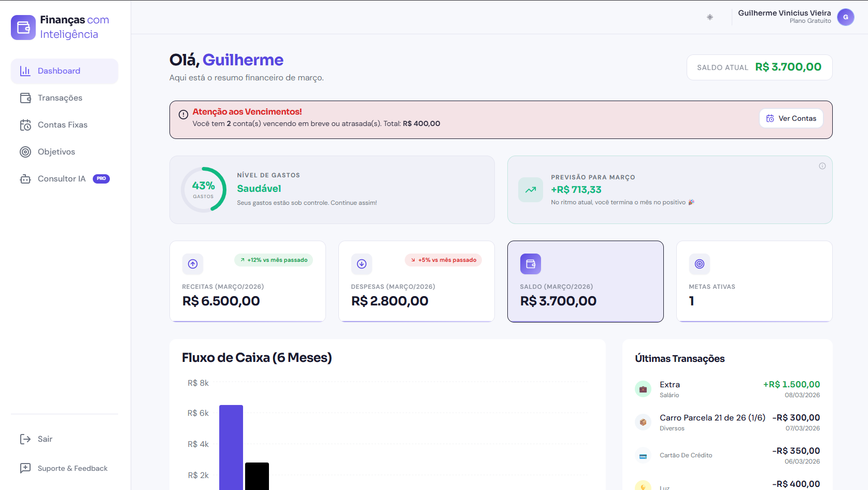Click the alert icon in the vencimentos warning banner
The width and height of the screenshot is (868, 490).
tap(183, 114)
